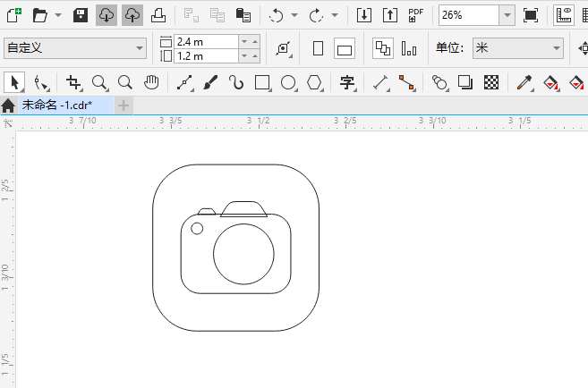Redo the last action
Viewport: 588px width, 388px height.
[x=316, y=15]
